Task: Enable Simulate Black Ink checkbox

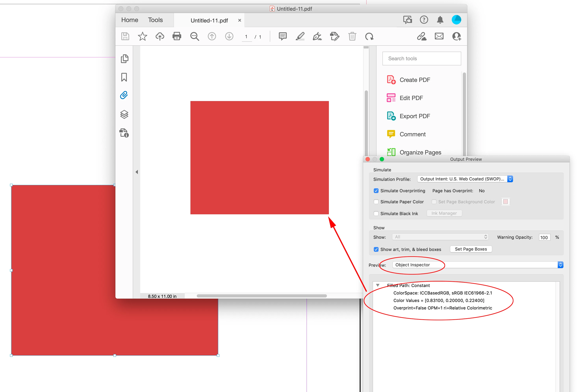Action: [376, 213]
